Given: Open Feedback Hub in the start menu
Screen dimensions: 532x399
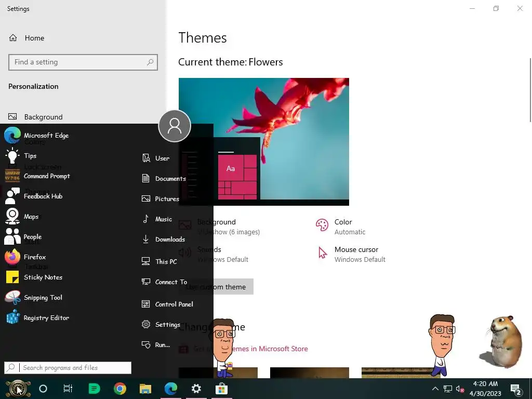Looking at the screenshot, I should [34, 196].
